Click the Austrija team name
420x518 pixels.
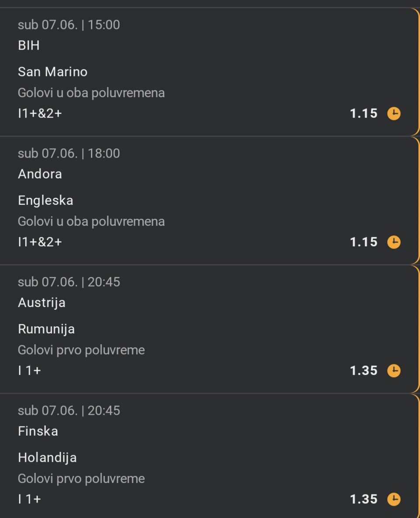point(42,303)
